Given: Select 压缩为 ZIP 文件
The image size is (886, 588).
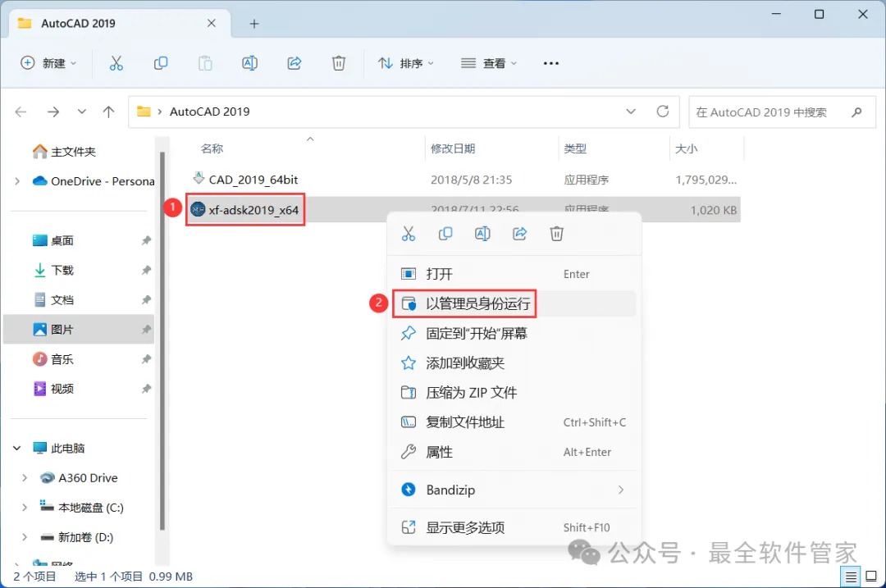Looking at the screenshot, I should click(x=514, y=393).
